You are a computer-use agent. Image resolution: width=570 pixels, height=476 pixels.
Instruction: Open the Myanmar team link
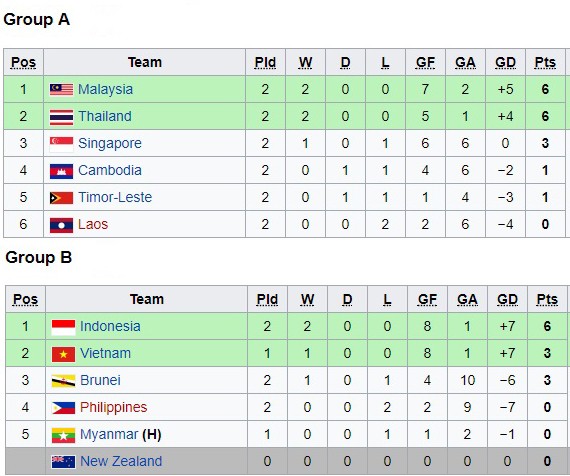(x=109, y=434)
